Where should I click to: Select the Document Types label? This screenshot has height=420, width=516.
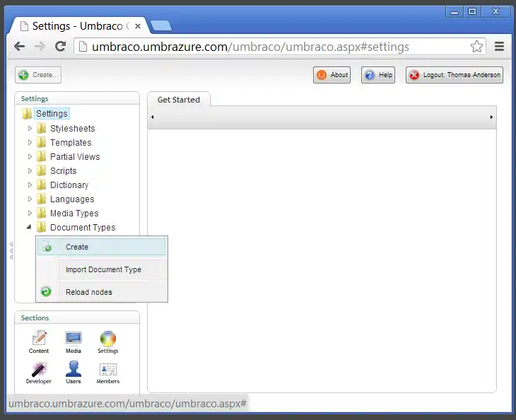[83, 228]
